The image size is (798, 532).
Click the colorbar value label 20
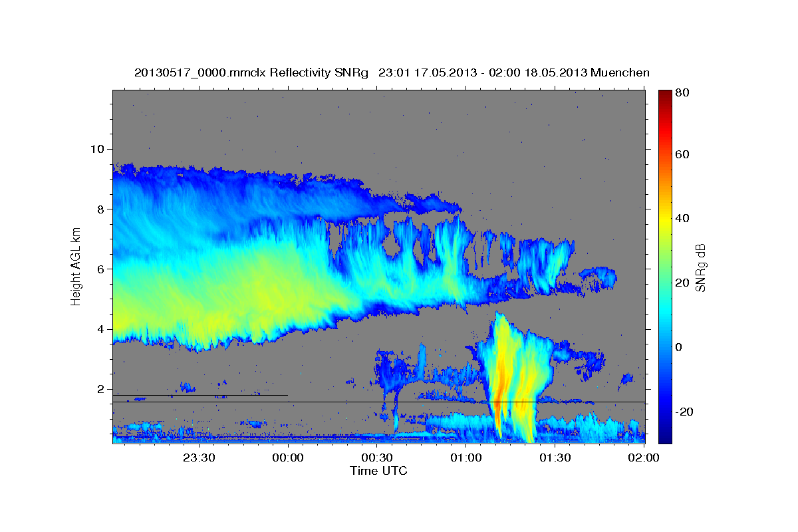pyautogui.click(x=684, y=283)
